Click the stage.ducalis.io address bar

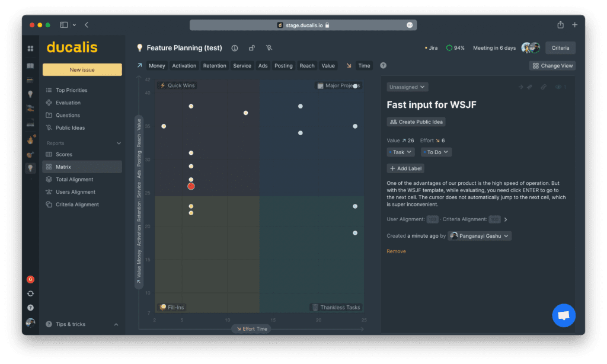coord(303,25)
